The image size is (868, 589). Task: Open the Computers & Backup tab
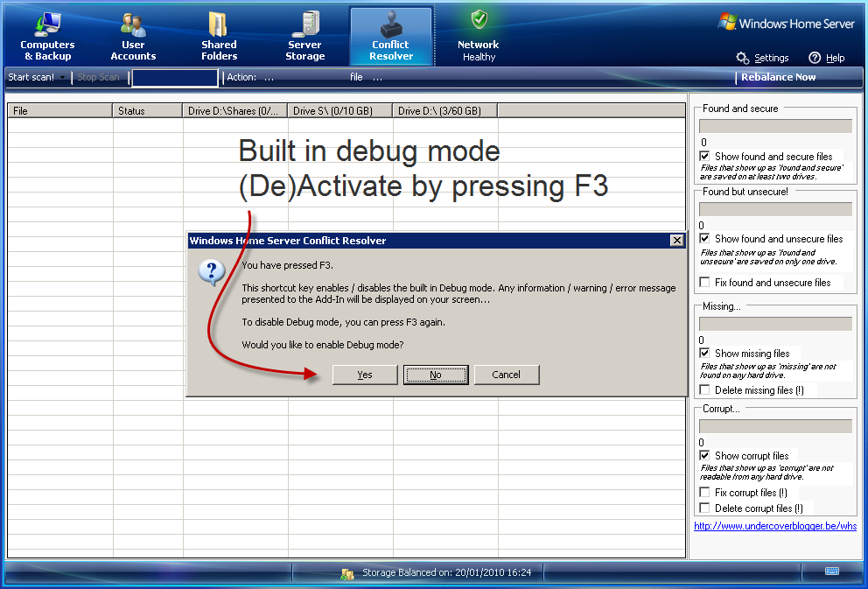tap(47, 37)
